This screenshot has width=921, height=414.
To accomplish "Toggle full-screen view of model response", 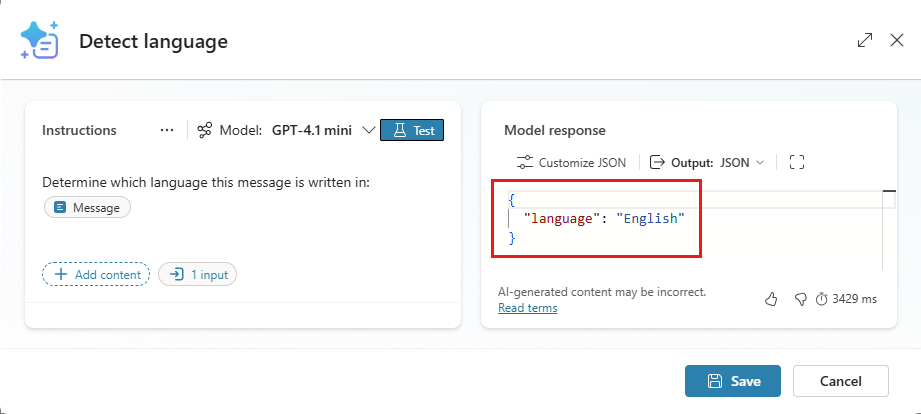I will 797,162.
